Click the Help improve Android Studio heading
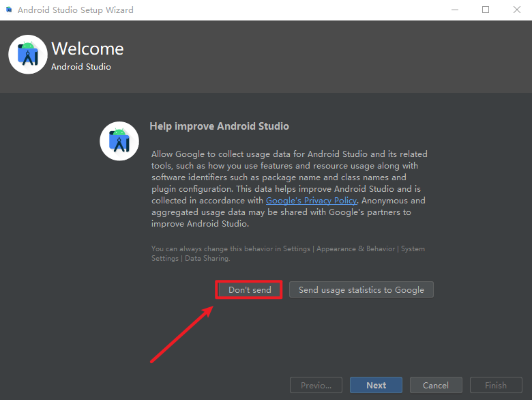Image resolution: width=532 pixels, height=400 pixels. (219, 126)
